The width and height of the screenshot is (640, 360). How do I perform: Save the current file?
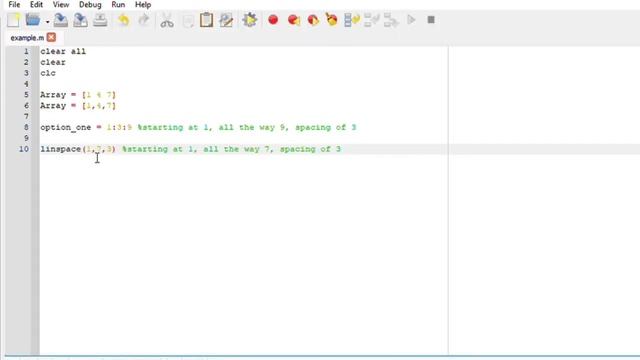tap(60, 20)
